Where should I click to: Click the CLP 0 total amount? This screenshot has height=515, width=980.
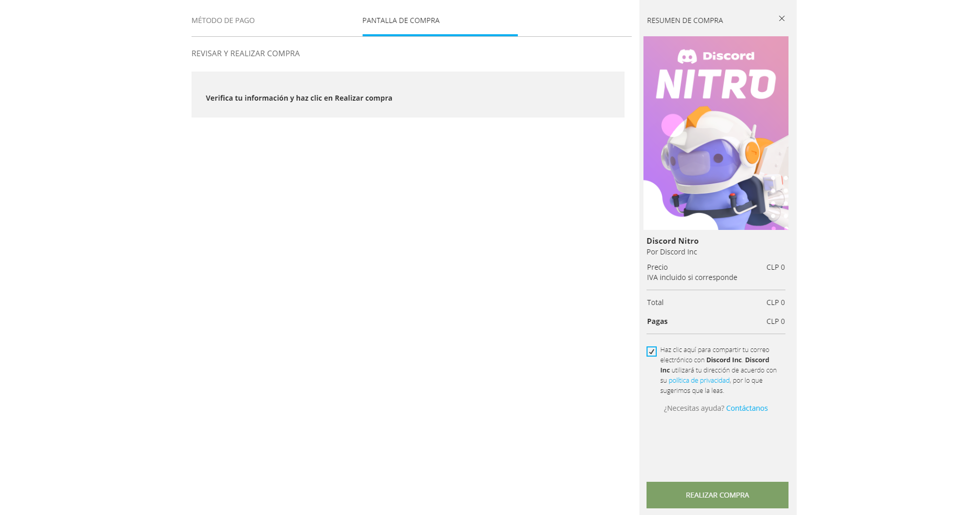[x=775, y=302]
